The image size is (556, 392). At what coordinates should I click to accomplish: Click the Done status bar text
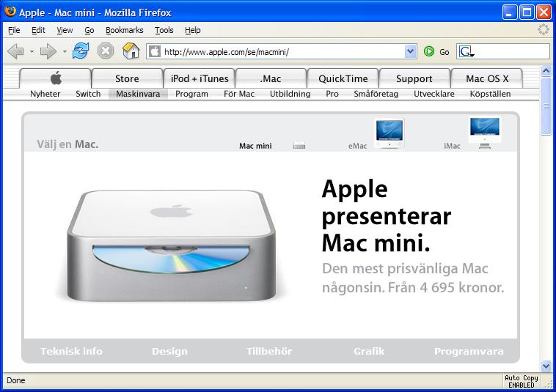pos(16,380)
